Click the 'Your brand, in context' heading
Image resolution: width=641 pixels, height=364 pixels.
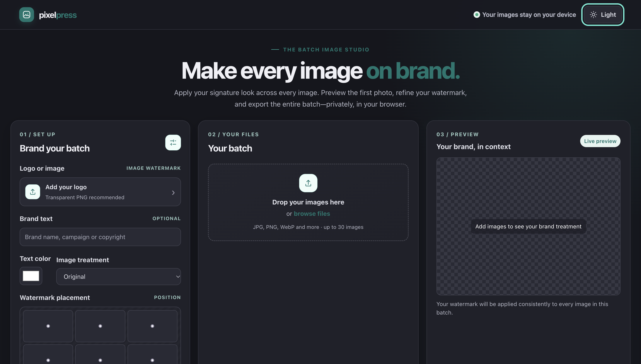tap(474, 147)
